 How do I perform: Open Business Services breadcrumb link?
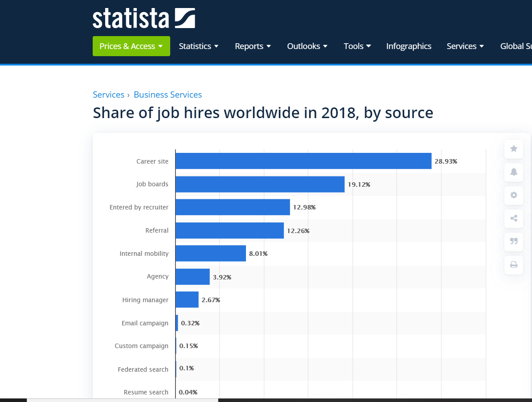[168, 94]
